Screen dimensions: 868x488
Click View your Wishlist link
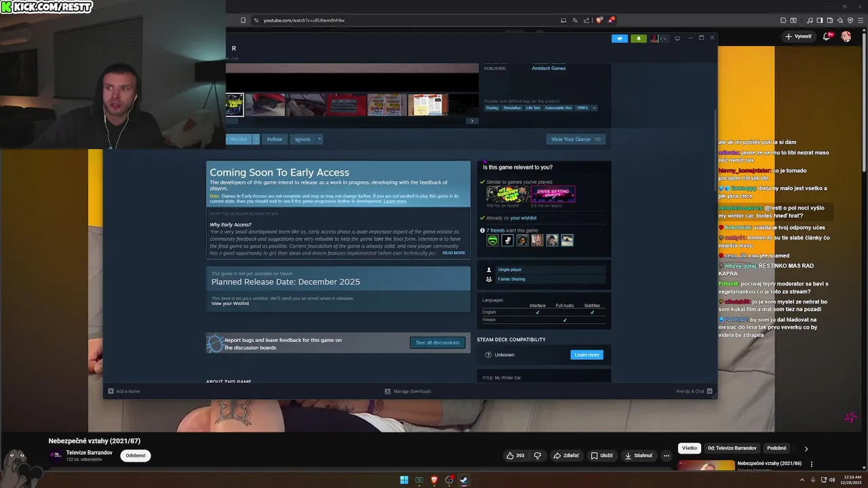tap(230, 304)
